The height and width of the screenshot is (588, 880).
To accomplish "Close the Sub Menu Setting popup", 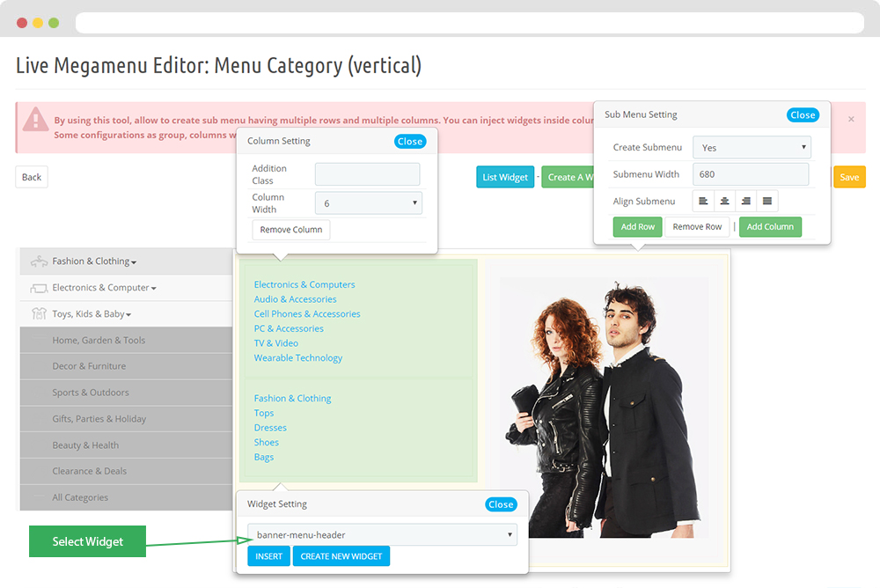I will (803, 115).
